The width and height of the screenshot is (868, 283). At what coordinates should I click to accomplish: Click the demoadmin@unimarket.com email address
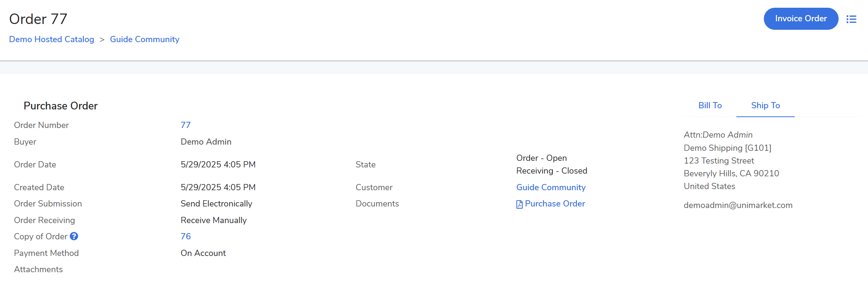point(738,205)
